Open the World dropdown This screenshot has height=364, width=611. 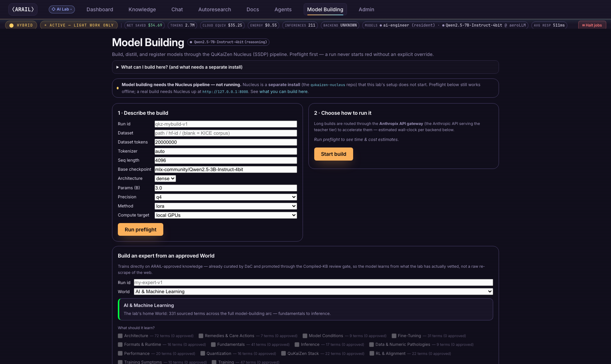(x=314, y=292)
